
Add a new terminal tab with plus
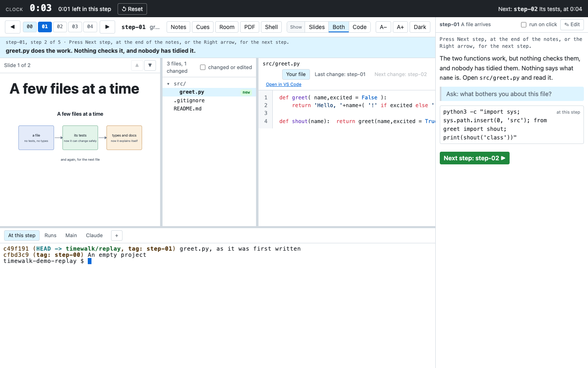pos(117,236)
